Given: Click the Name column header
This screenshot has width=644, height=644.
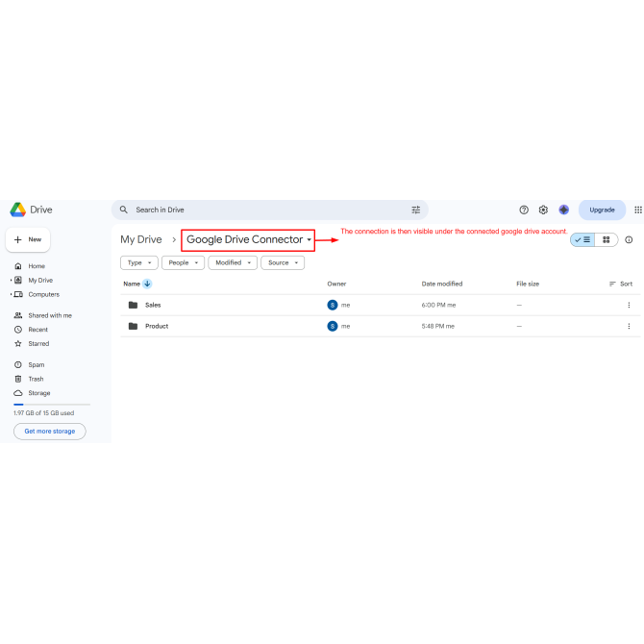Looking at the screenshot, I should 132,284.
